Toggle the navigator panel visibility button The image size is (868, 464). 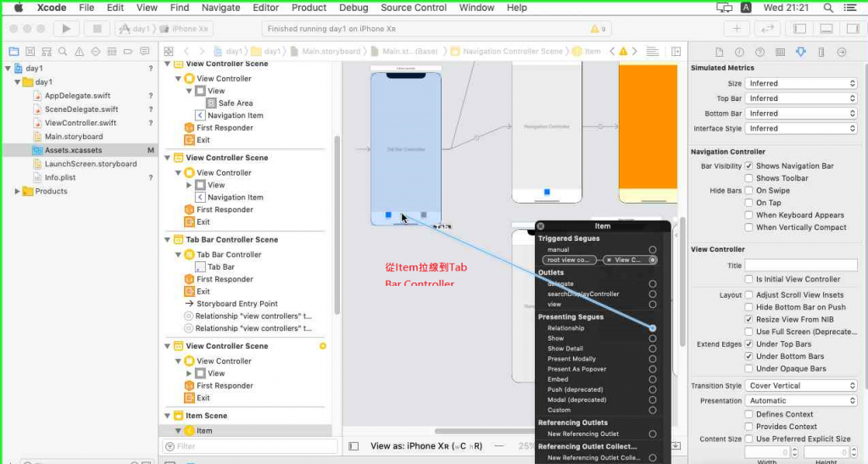(x=800, y=29)
